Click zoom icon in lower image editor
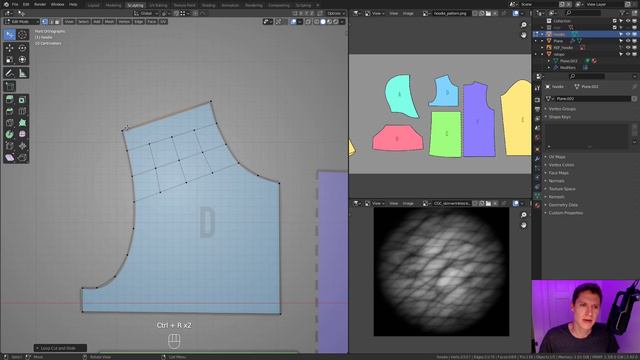Image resolution: width=640 pixels, height=360 pixels. (x=524, y=215)
